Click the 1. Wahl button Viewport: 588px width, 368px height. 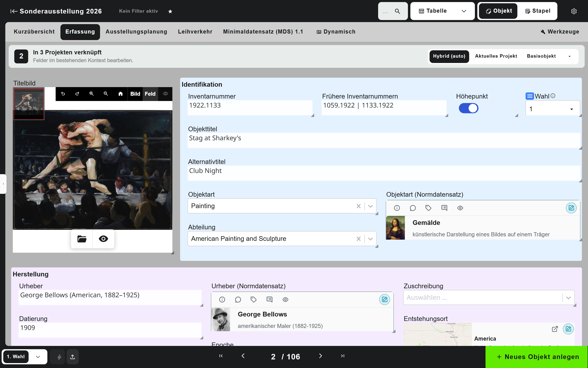[x=16, y=357]
